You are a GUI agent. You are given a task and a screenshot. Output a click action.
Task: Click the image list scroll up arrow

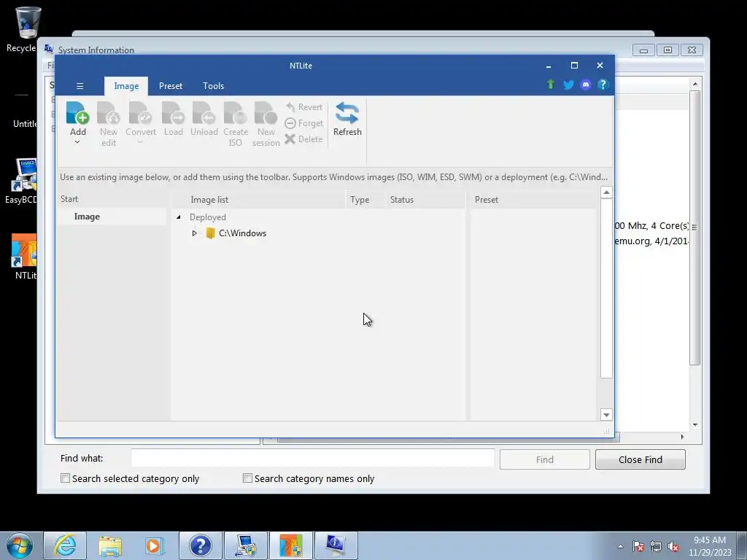(606, 192)
